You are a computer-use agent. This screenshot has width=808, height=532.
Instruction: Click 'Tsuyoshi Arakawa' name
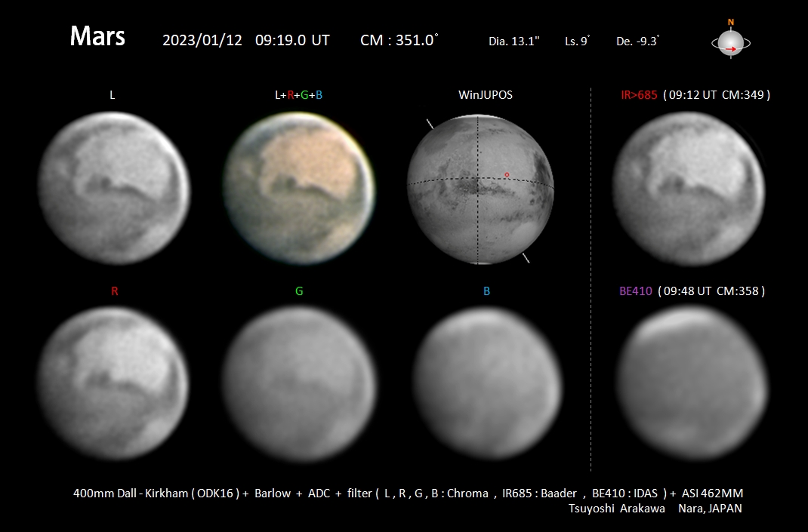[x=616, y=509]
